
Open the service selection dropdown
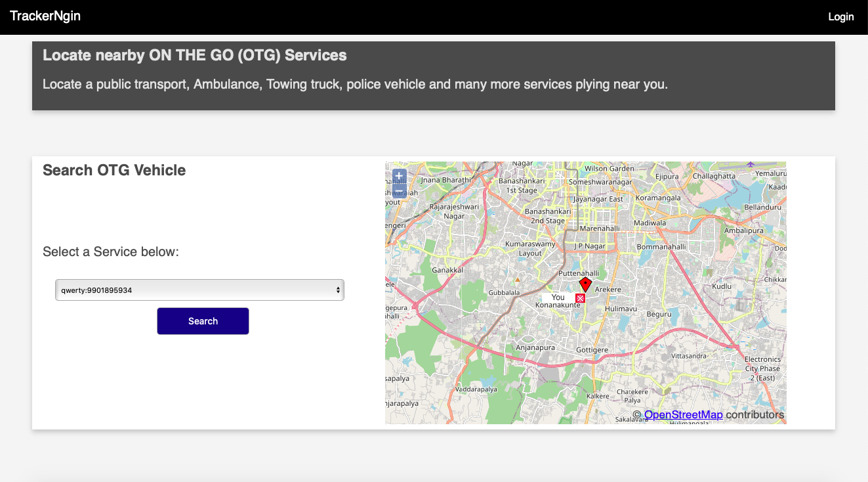tap(199, 290)
